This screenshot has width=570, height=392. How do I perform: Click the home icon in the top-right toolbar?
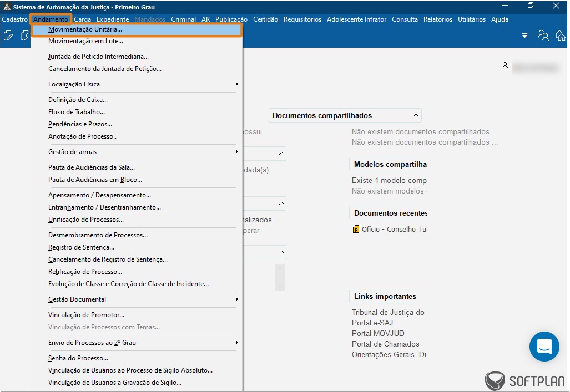[561, 36]
